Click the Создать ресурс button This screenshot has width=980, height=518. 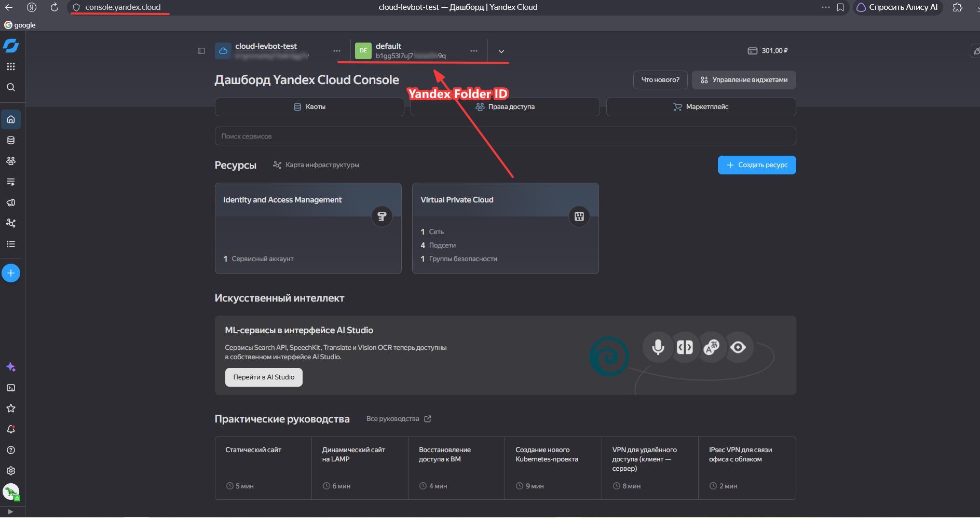click(x=757, y=165)
